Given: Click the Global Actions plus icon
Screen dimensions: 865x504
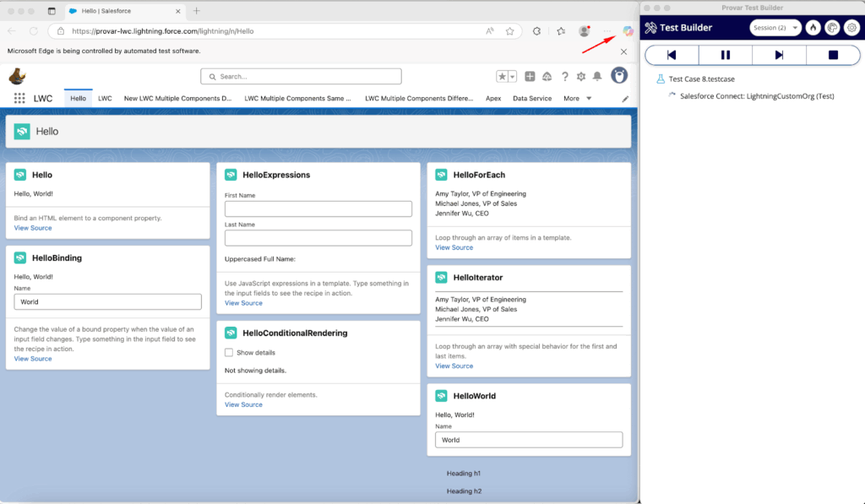Looking at the screenshot, I should pos(530,77).
